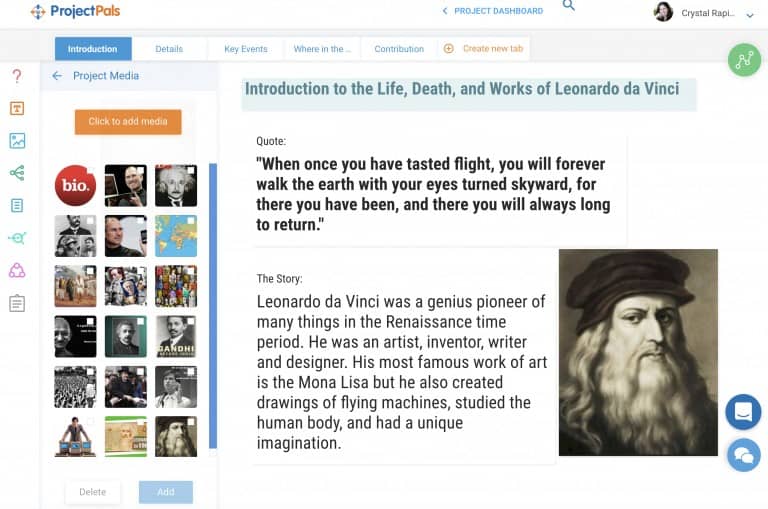Viewport: 768px width, 509px height.
Task: Open the image media icon in sidebar
Action: point(17,141)
